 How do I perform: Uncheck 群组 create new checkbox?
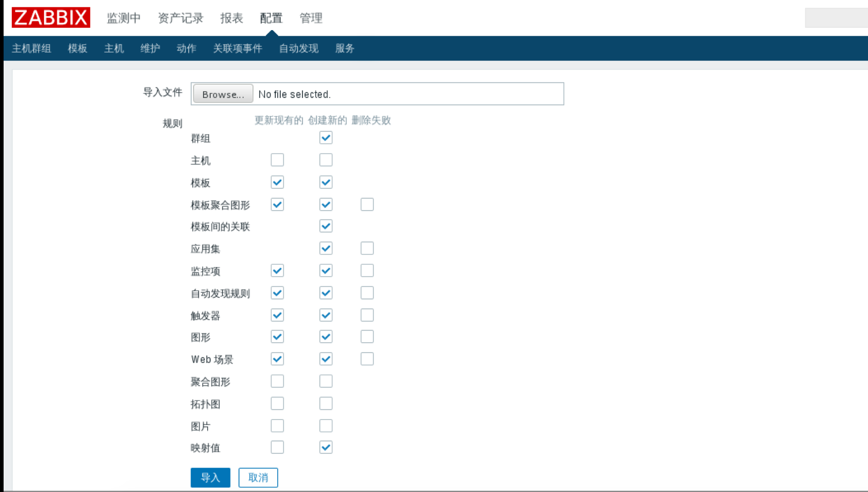pos(326,138)
